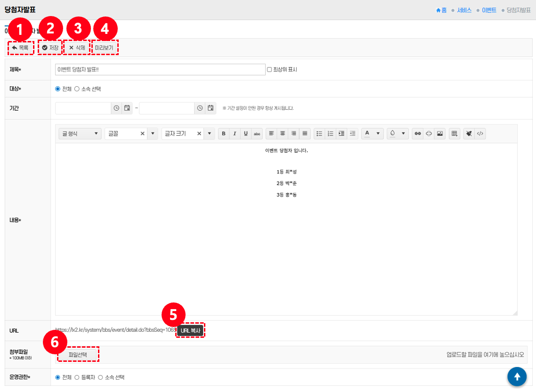Image resolution: width=536 pixels, height=392 pixels.
Task: Open the 글 형식 paragraph format dropdown
Action: point(80,134)
